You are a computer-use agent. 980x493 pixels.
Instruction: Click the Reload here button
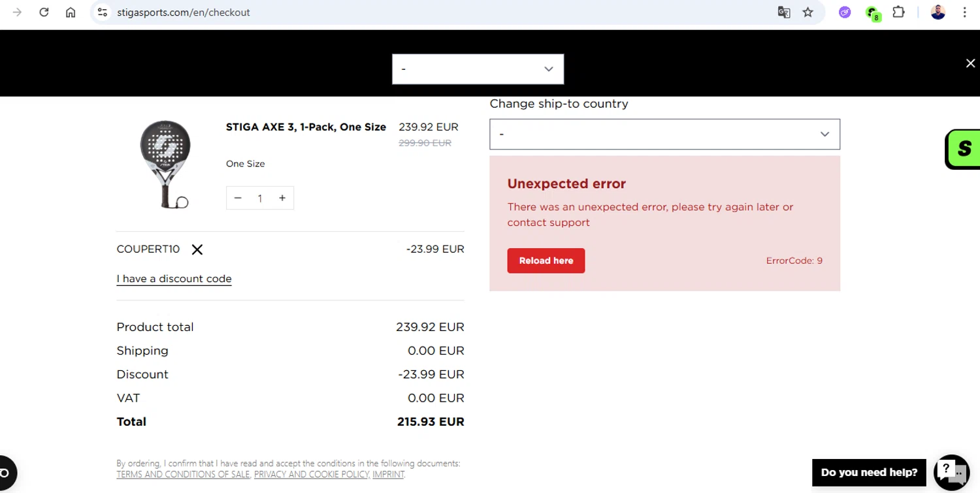click(x=546, y=261)
